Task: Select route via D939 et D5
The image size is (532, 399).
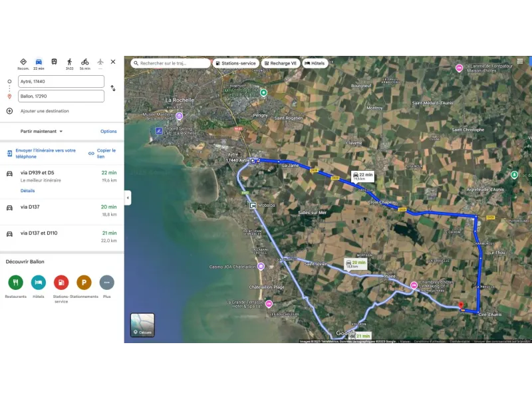Action: point(62,182)
